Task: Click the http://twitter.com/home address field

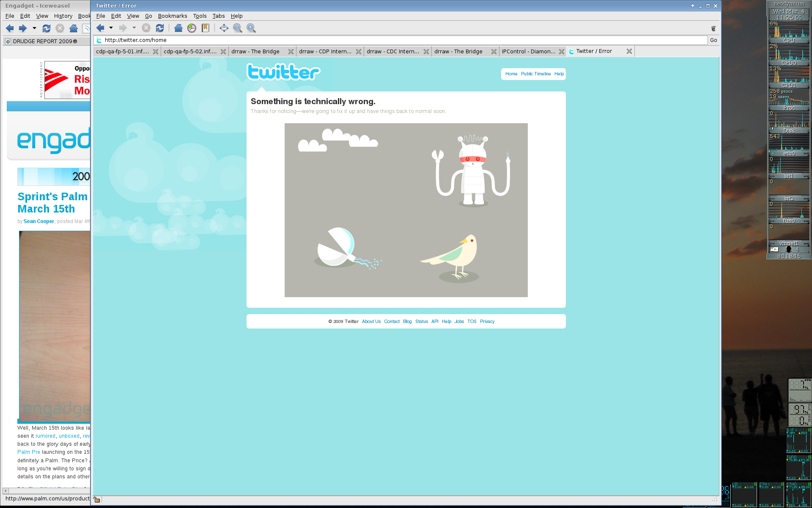Action: [401, 40]
